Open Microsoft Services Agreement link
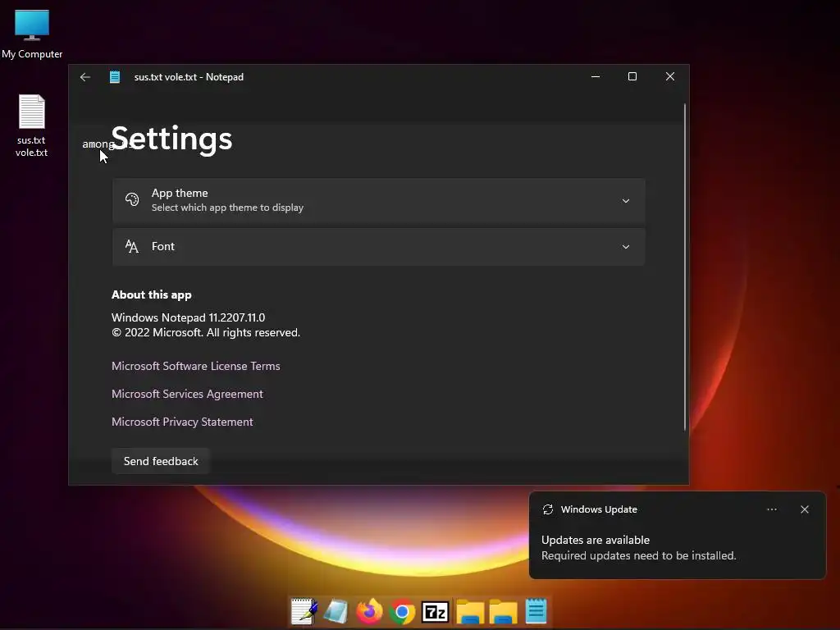The height and width of the screenshot is (630, 840). (187, 394)
